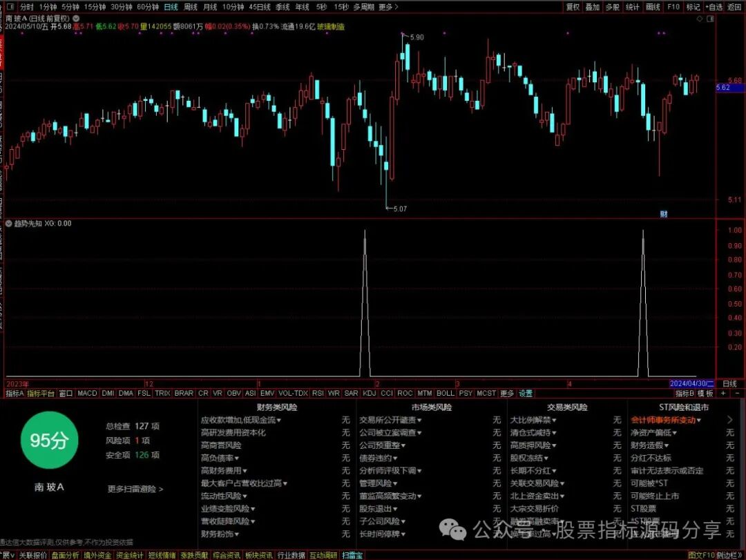746x560 pixels.
Task: Open 关联报价 bottom tab
Action: (33, 555)
